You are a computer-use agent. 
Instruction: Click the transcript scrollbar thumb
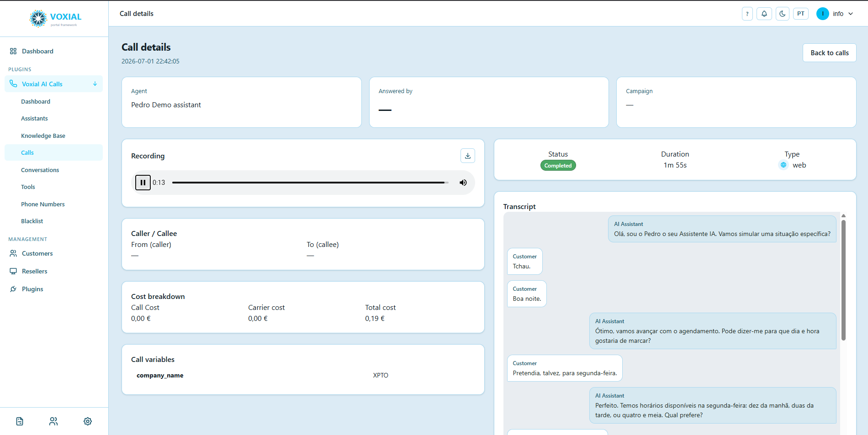tap(843, 280)
